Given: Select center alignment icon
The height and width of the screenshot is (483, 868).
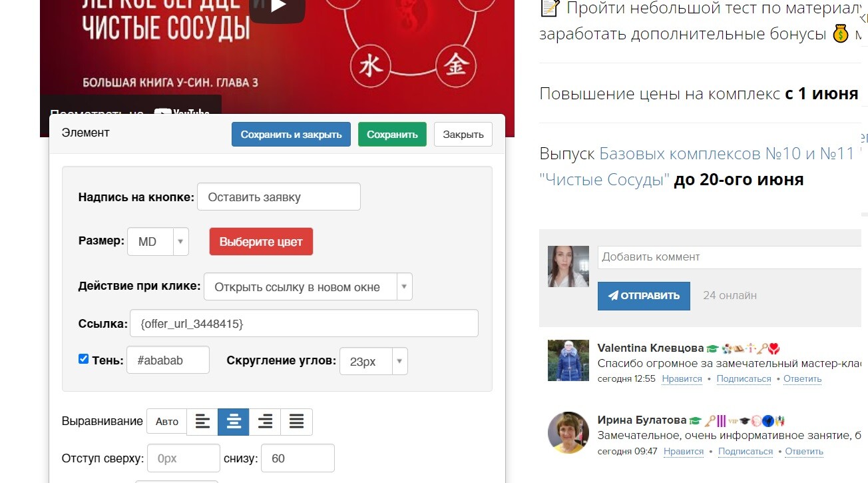Looking at the screenshot, I should tap(234, 422).
